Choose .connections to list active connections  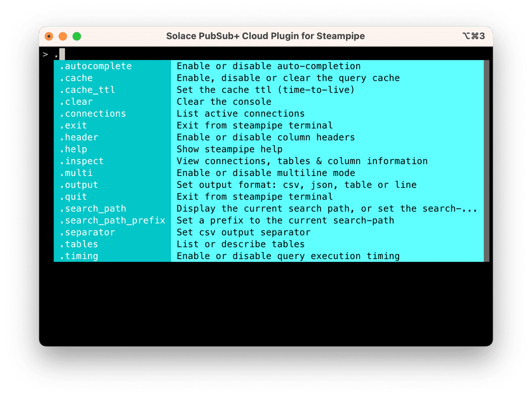93,114
